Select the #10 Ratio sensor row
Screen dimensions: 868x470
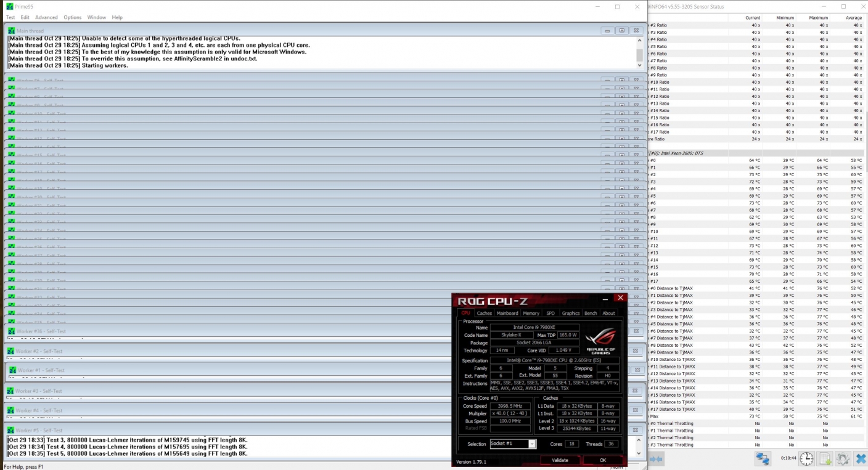756,82
